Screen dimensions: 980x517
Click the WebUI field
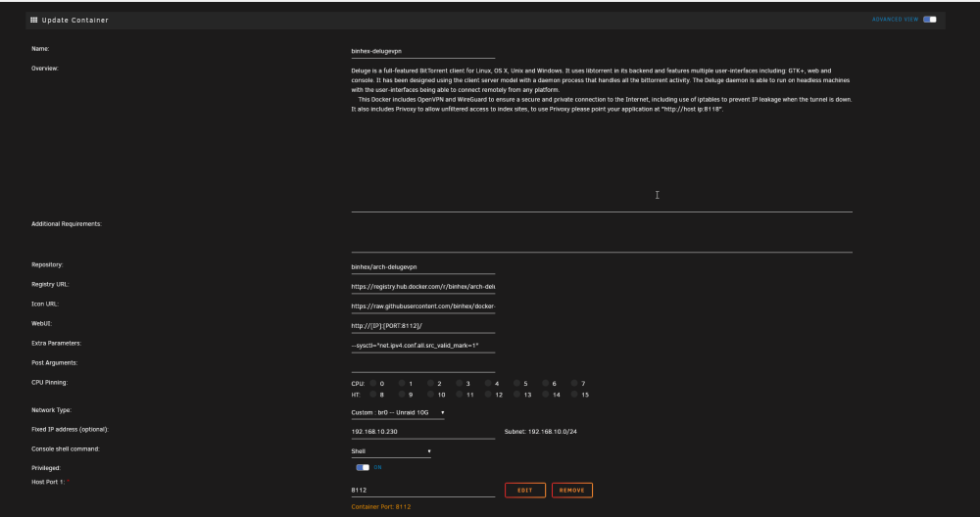point(423,326)
